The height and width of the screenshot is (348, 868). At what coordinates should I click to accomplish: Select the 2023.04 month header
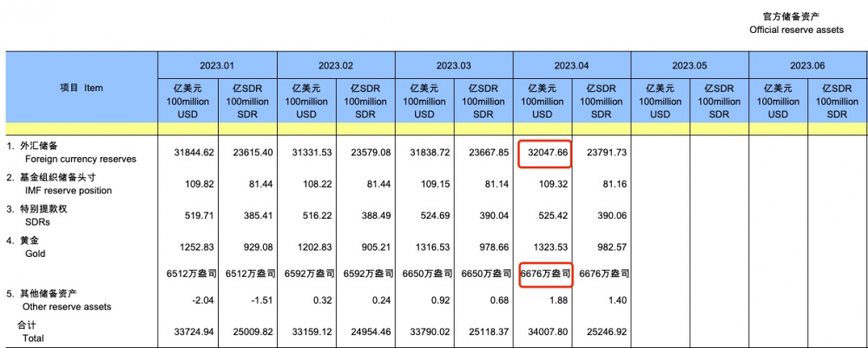tap(572, 66)
